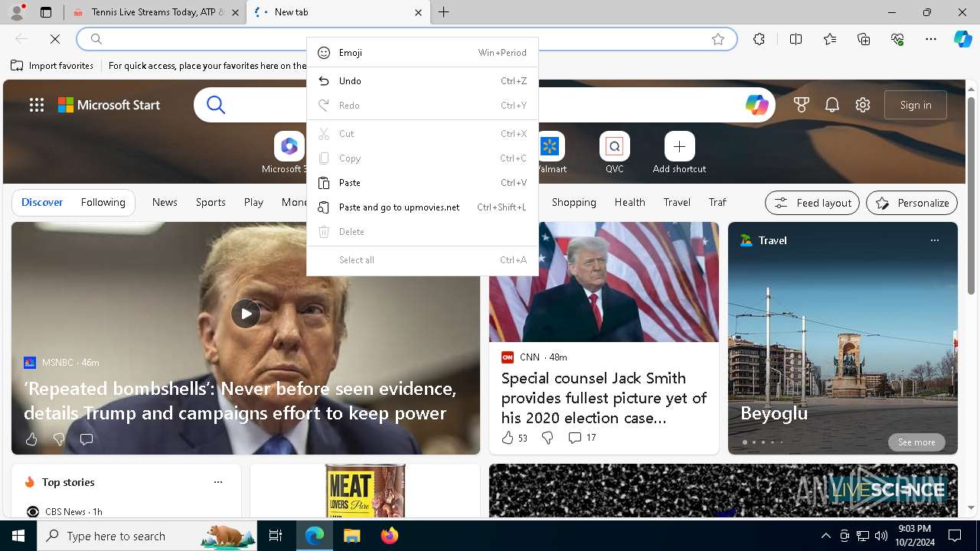980x551 pixels.
Task: Open Settings and more ellipsis menu
Action: pyautogui.click(x=931, y=39)
